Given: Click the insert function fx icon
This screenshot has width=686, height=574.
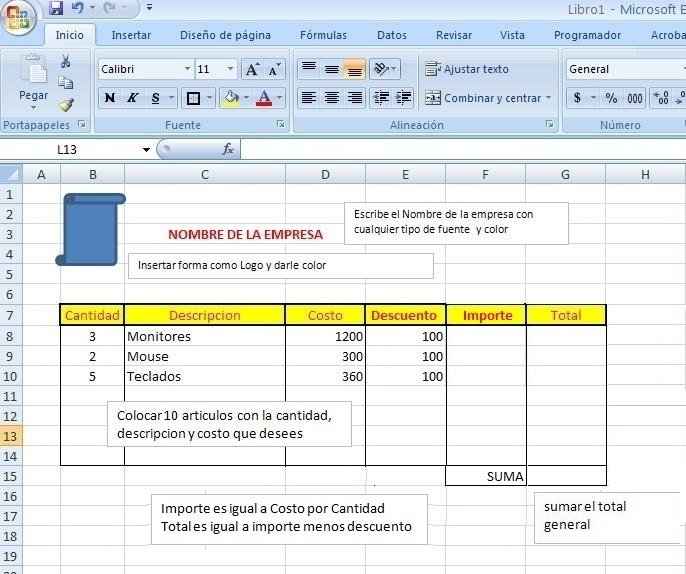Looking at the screenshot, I should click(228, 149).
